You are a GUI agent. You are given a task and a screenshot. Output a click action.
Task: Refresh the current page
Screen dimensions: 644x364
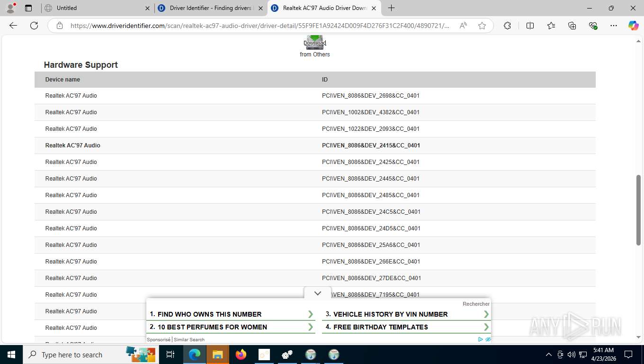(x=34, y=26)
